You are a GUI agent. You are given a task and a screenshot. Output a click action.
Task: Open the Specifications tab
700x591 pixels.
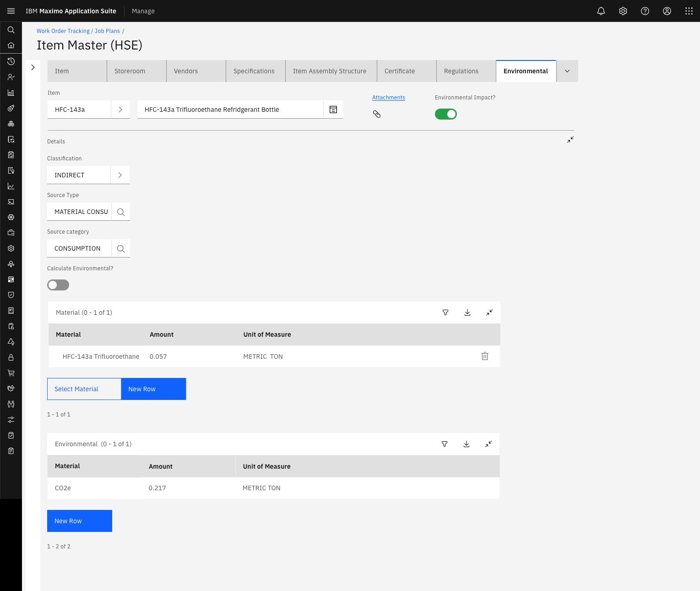pyautogui.click(x=255, y=71)
